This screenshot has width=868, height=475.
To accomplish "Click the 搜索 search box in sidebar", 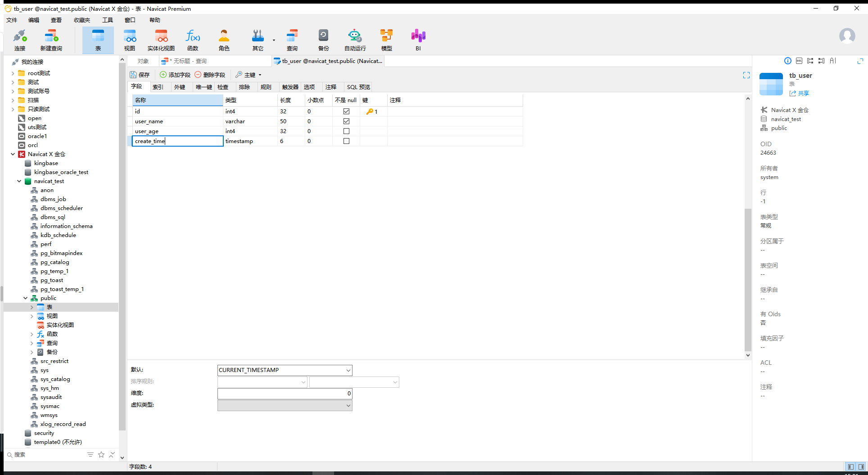I will click(x=47, y=455).
